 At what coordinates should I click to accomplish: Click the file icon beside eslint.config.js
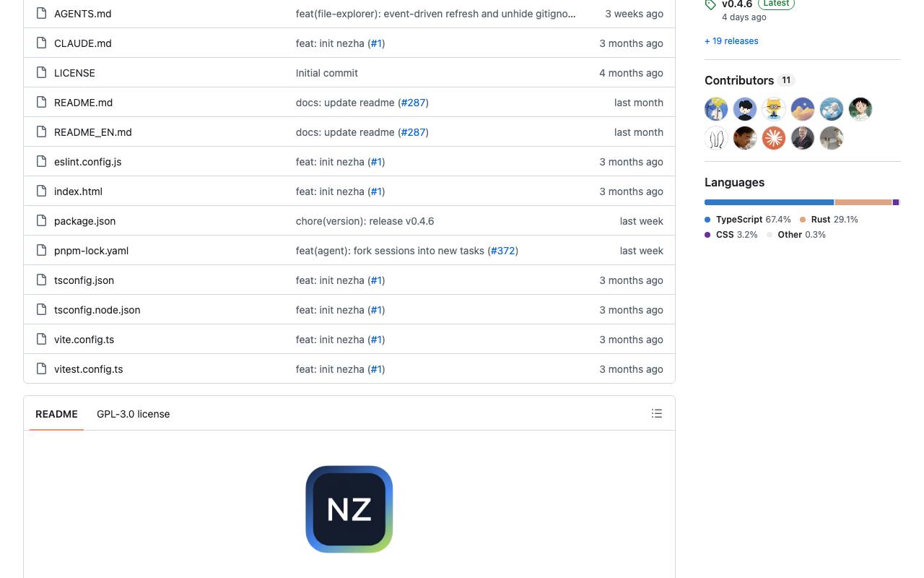point(41,162)
